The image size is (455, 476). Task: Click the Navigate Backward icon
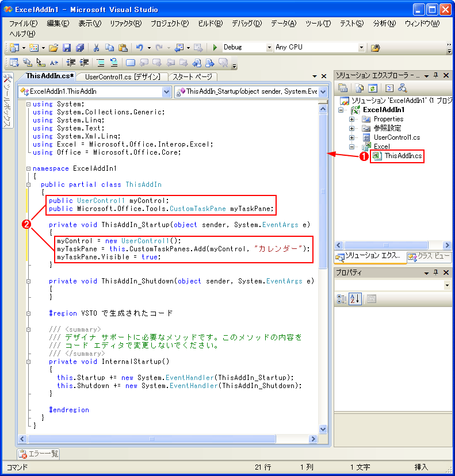[x=179, y=48]
